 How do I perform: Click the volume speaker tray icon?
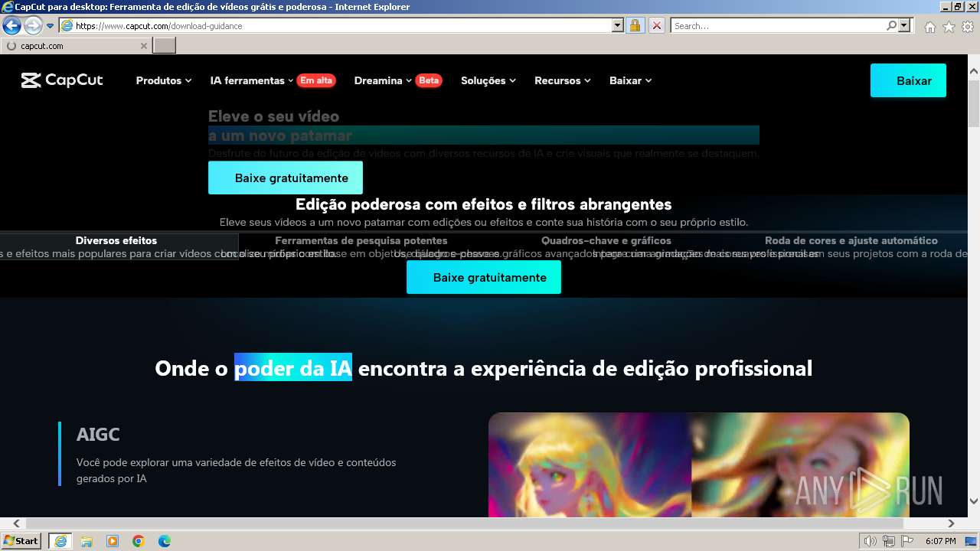870,541
